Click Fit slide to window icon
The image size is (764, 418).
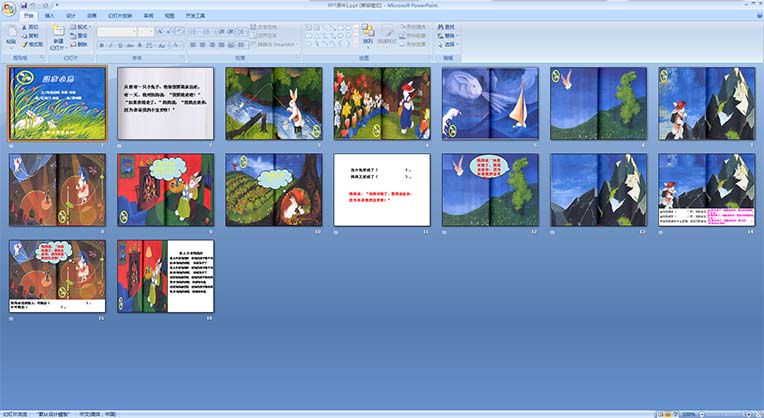pos(758,414)
